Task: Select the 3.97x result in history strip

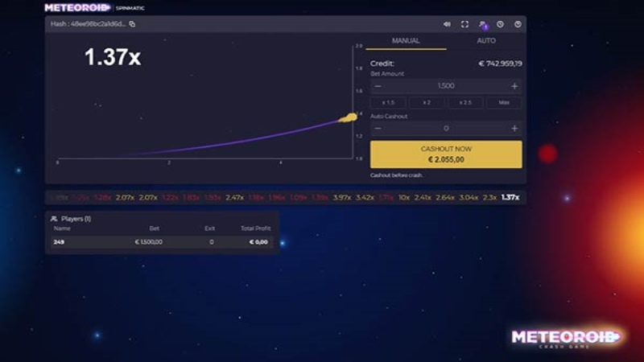Action: click(341, 197)
